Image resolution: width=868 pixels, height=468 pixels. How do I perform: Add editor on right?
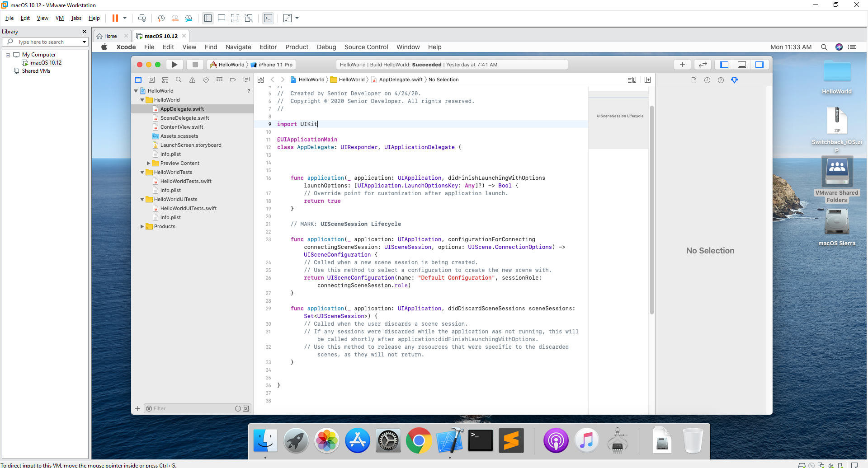648,80
